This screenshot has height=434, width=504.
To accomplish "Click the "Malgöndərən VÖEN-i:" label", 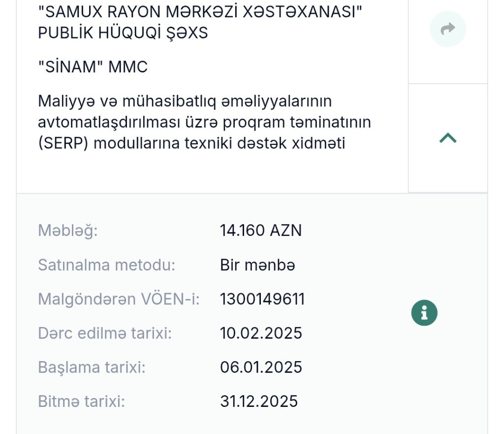I will pyautogui.click(x=119, y=299).
